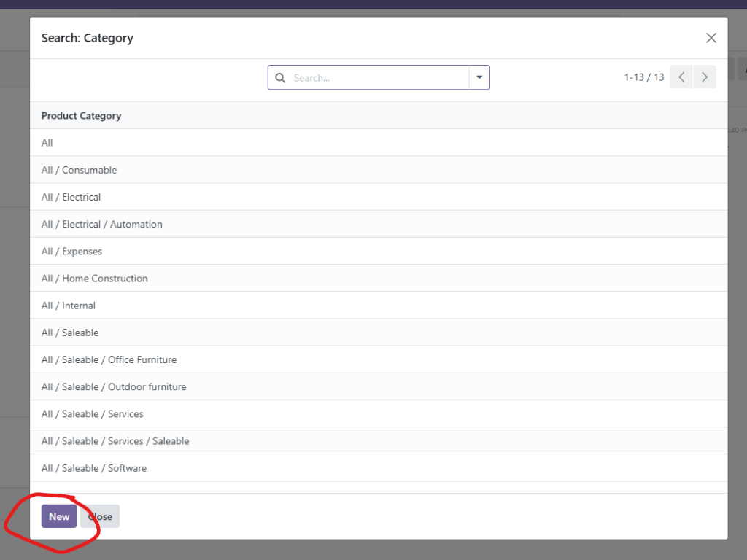This screenshot has width=747, height=560.
Task: Select 'All / Internal' category
Action: 69,306
